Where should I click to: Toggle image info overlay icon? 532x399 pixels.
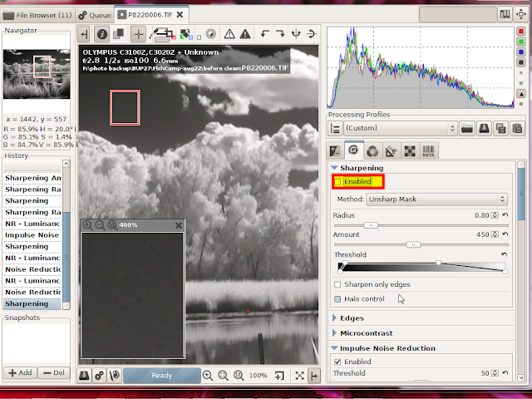[101, 34]
